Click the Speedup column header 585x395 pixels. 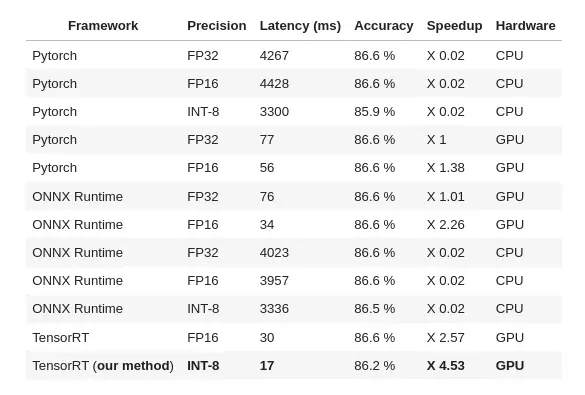tap(454, 26)
